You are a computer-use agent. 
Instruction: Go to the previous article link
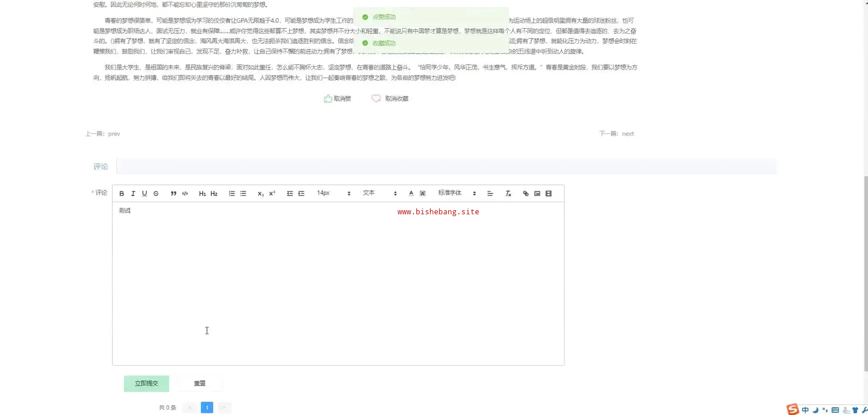(x=103, y=133)
